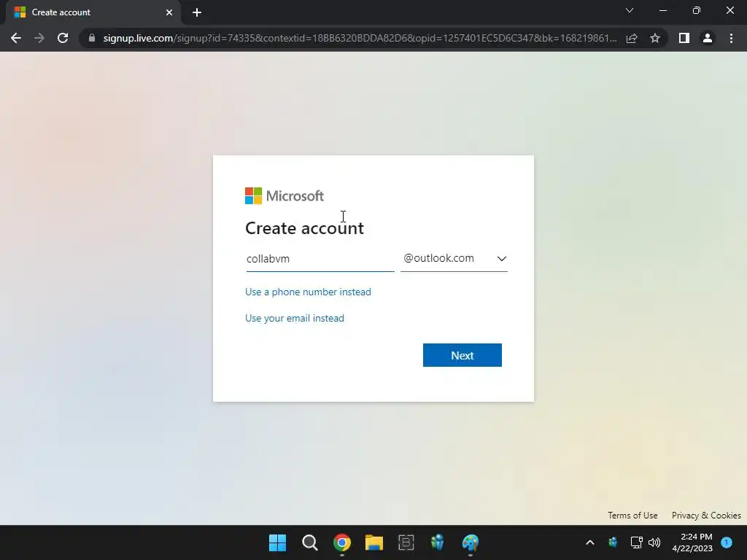
Task: Click Use a phone number instead
Action: [308, 292]
